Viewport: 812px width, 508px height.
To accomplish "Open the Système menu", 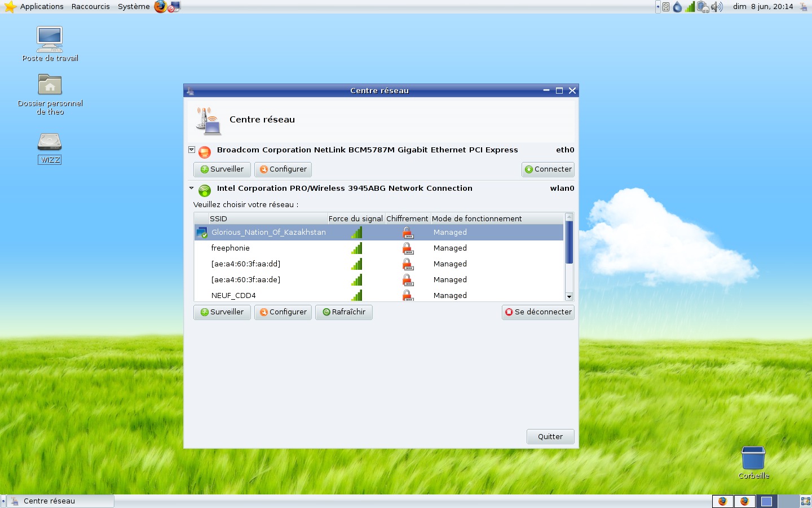I will coord(134,7).
